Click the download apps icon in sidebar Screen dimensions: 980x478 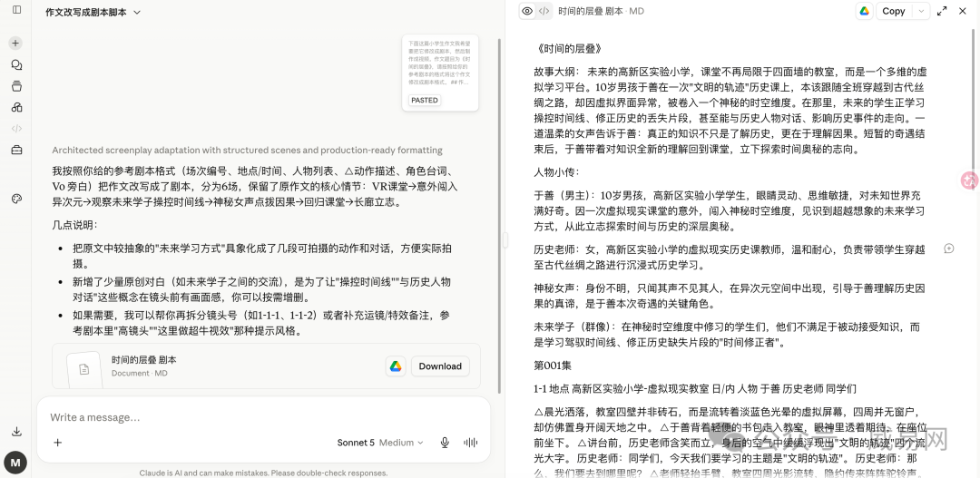(x=17, y=432)
